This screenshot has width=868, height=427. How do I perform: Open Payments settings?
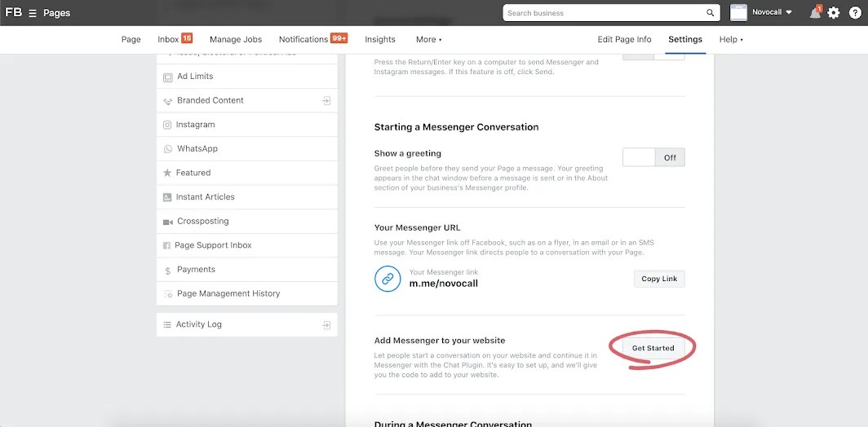pos(247,270)
